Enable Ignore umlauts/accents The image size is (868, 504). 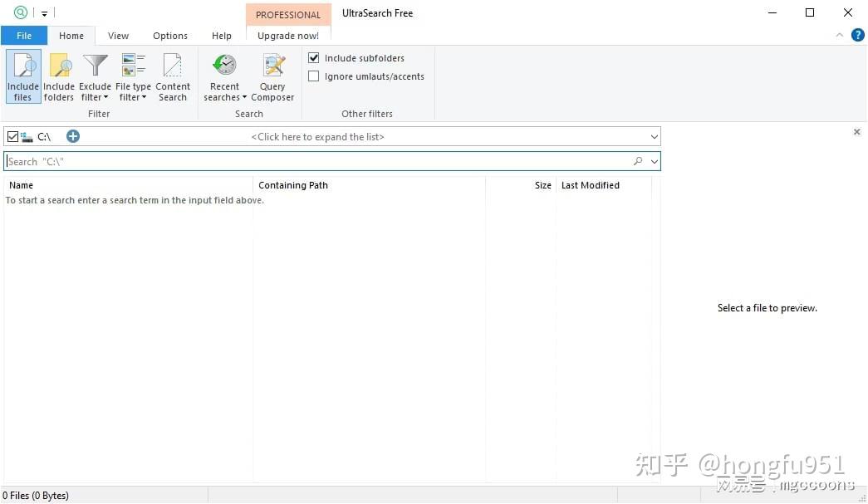coord(314,76)
